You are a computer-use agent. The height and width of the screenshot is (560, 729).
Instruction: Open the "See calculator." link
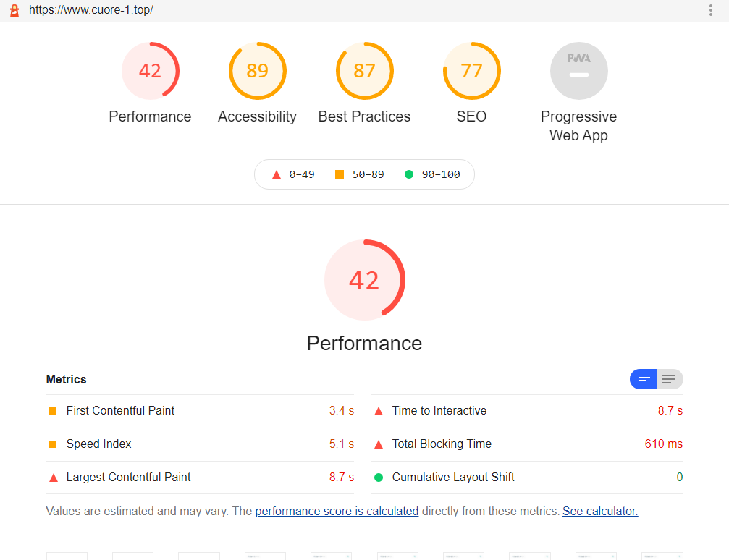click(x=599, y=512)
